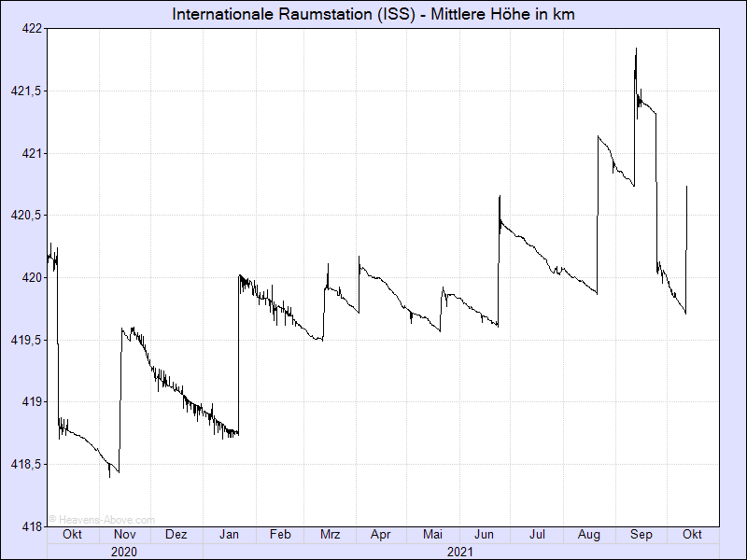
Task: Select the 422 y-axis label
Action: pyautogui.click(x=32, y=28)
